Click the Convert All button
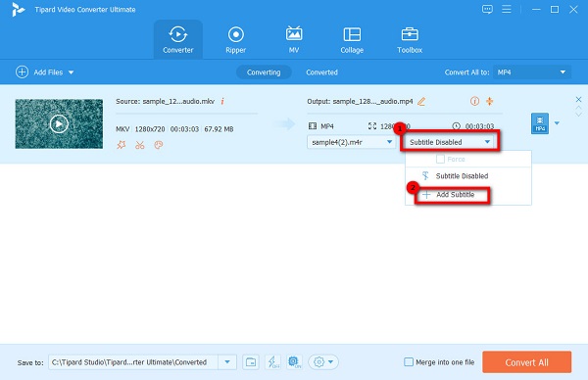Screen dimensions: 588x380 pyautogui.click(x=527, y=362)
